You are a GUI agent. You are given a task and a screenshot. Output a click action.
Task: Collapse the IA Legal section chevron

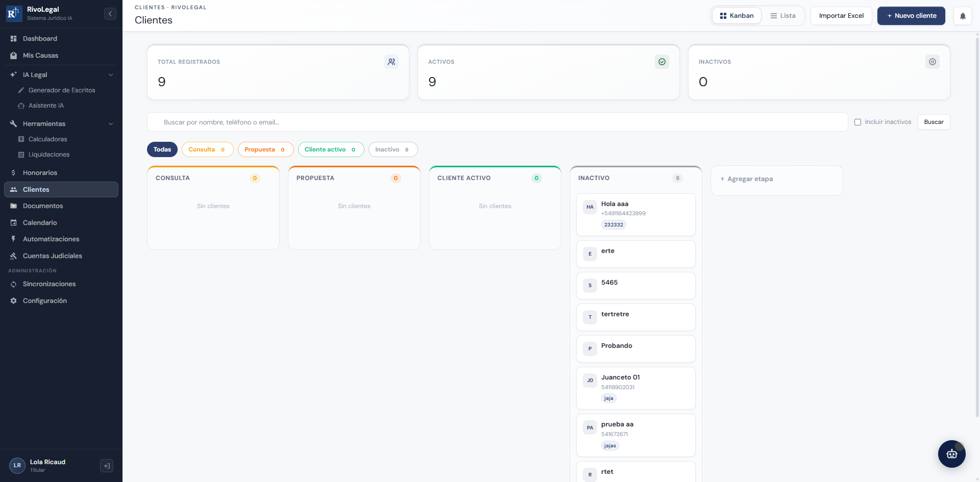coord(111,75)
